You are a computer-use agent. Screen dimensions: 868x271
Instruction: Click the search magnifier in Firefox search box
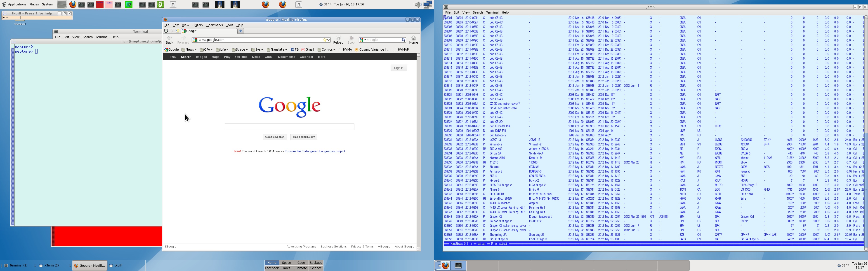403,40
